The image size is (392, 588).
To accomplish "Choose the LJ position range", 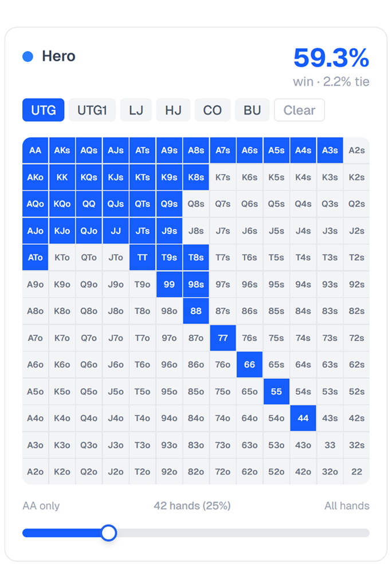I will coord(136,110).
